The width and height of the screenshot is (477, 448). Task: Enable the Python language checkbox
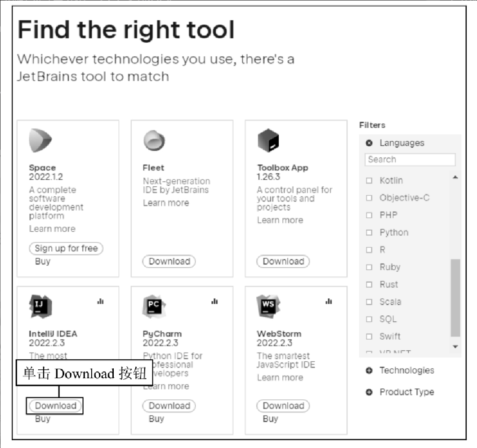(x=369, y=233)
